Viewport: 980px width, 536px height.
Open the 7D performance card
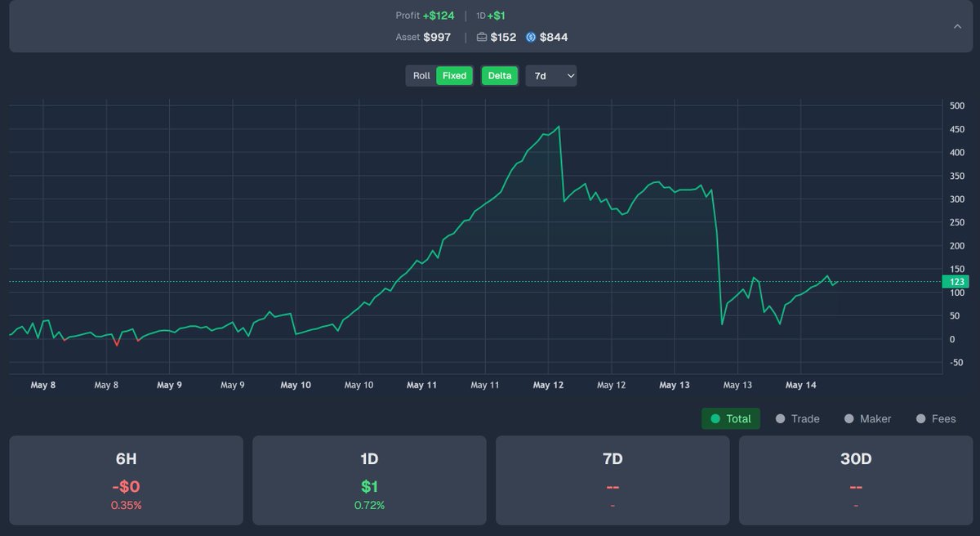(612, 480)
